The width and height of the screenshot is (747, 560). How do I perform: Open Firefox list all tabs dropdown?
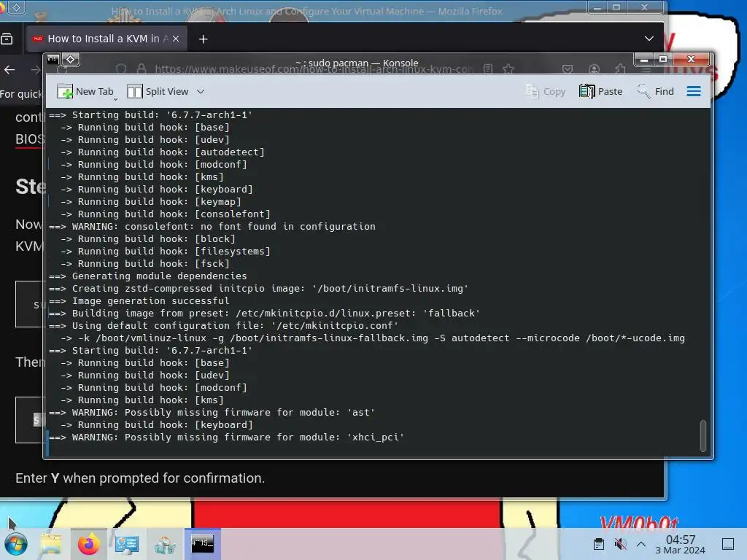pos(649,39)
